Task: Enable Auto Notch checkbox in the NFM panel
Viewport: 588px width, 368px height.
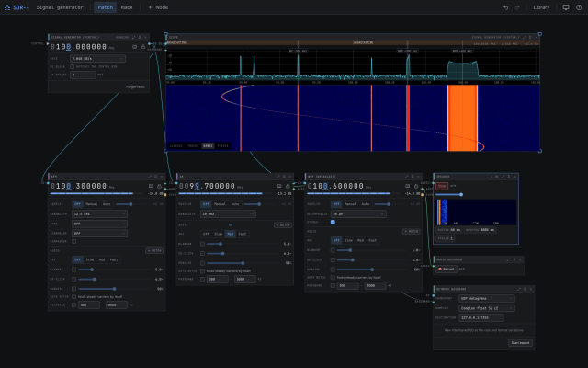Action: 73,296
